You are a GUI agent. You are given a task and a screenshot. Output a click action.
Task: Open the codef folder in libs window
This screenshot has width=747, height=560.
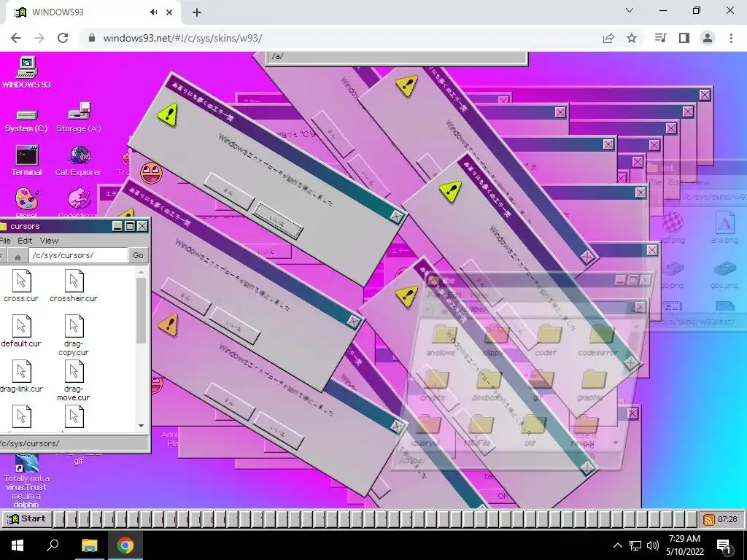[x=546, y=340]
